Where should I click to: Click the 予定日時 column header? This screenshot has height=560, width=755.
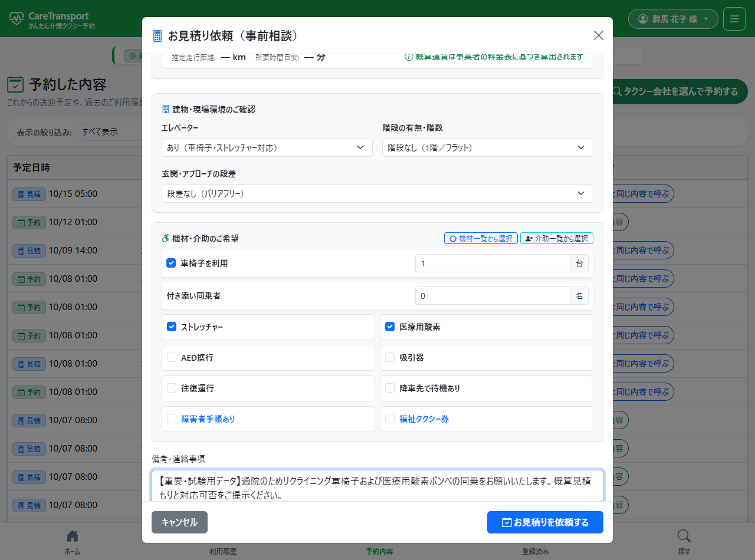[31, 167]
